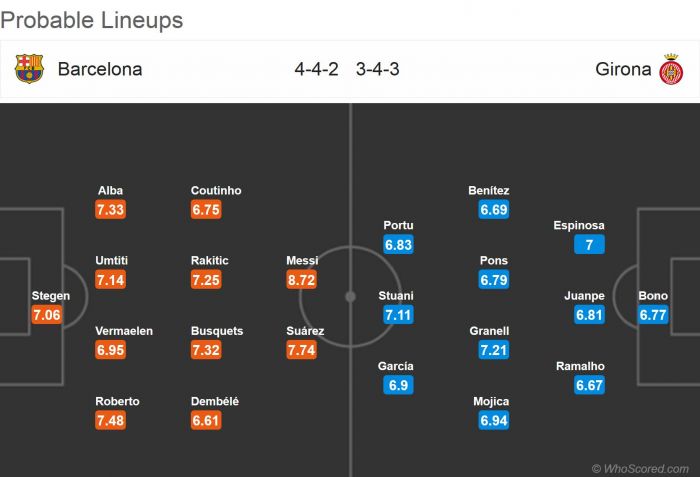Select the Busquets player name
Viewport: 700px width, 477px height.
click(216, 331)
